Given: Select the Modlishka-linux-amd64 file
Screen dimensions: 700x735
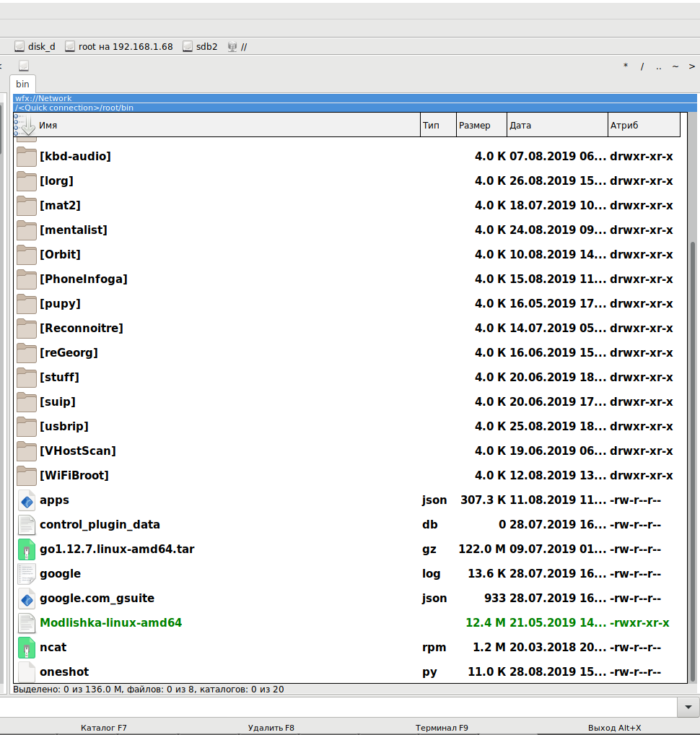Looking at the screenshot, I should click(110, 623).
